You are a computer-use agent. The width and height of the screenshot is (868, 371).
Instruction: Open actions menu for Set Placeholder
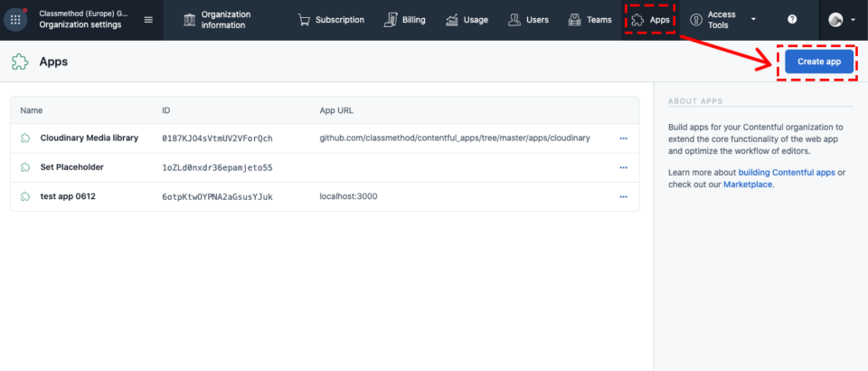[x=623, y=167]
